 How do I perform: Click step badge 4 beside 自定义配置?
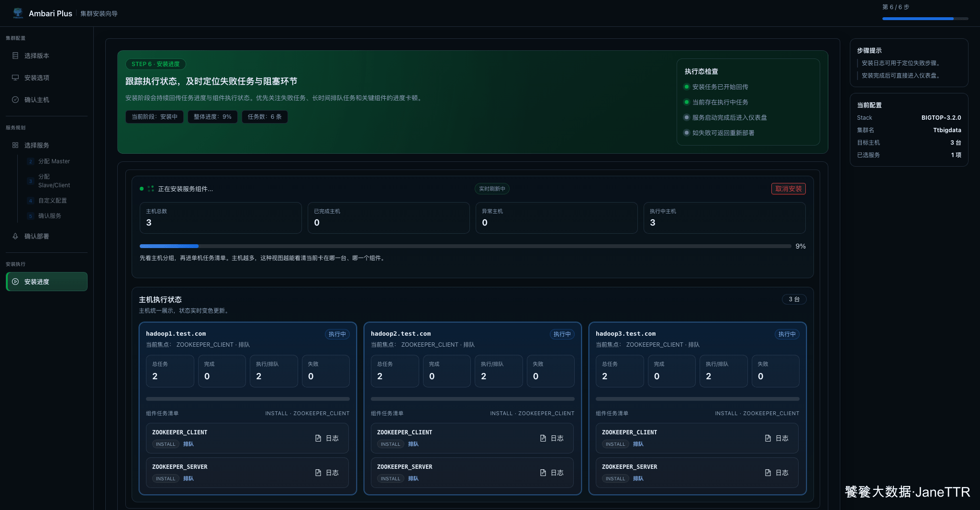31,201
